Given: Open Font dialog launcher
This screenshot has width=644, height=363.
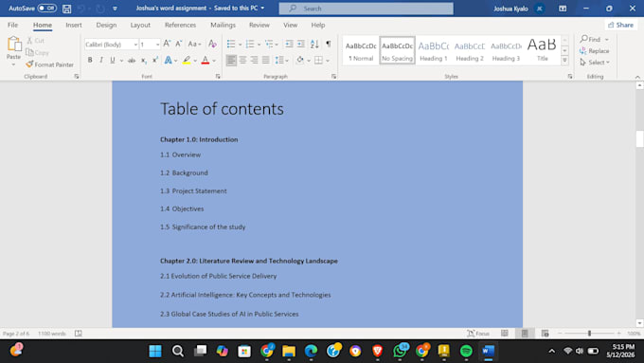Looking at the screenshot, I should pyautogui.click(x=218, y=77).
